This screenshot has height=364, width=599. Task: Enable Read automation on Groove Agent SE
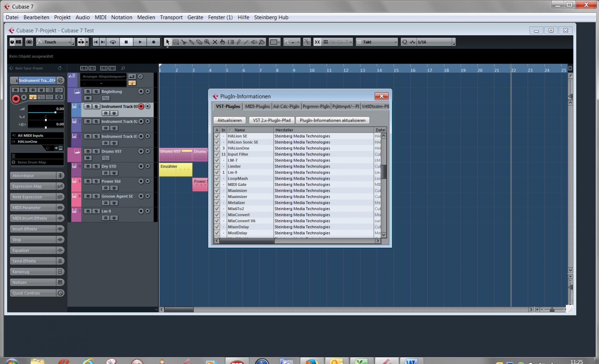click(106, 203)
